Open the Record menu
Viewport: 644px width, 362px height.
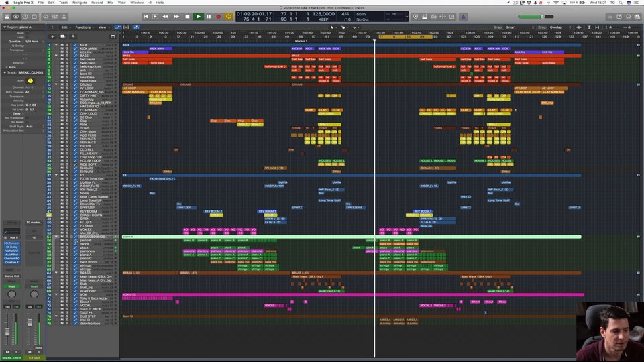(x=97, y=3)
